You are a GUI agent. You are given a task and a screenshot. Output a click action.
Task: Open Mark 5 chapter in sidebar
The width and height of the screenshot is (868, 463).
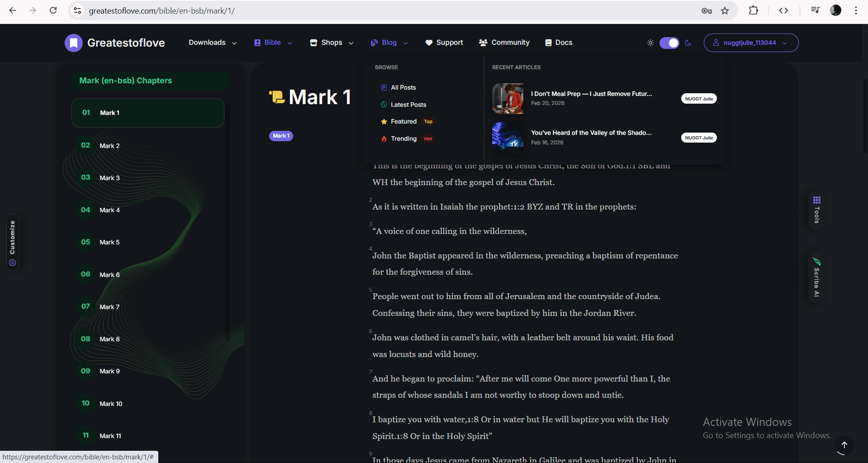pyautogui.click(x=147, y=242)
